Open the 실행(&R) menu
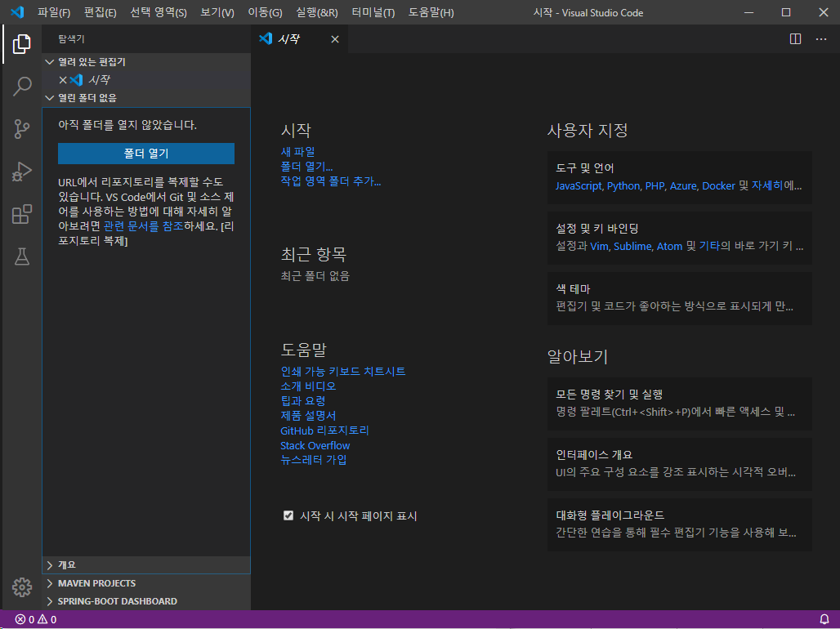The image size is (840, 629). click(316, 12)
